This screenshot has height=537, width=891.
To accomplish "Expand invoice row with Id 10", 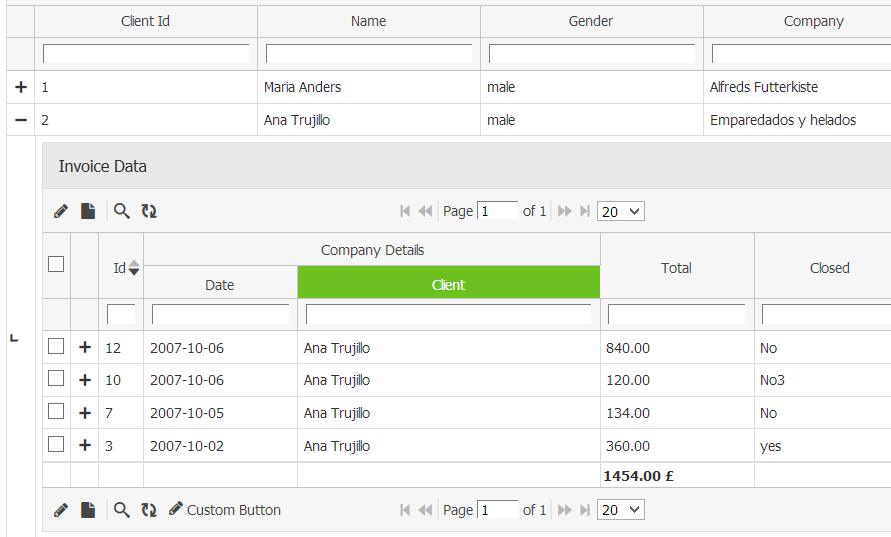I will [x=85, y=380].
